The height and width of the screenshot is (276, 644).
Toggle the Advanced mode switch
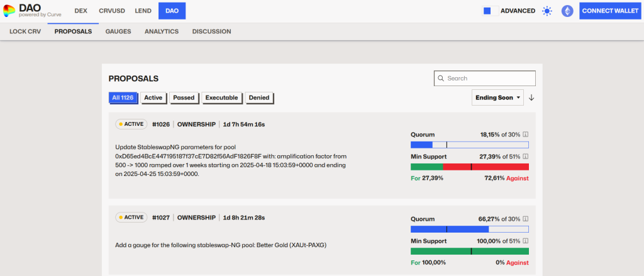coord(491,11)
